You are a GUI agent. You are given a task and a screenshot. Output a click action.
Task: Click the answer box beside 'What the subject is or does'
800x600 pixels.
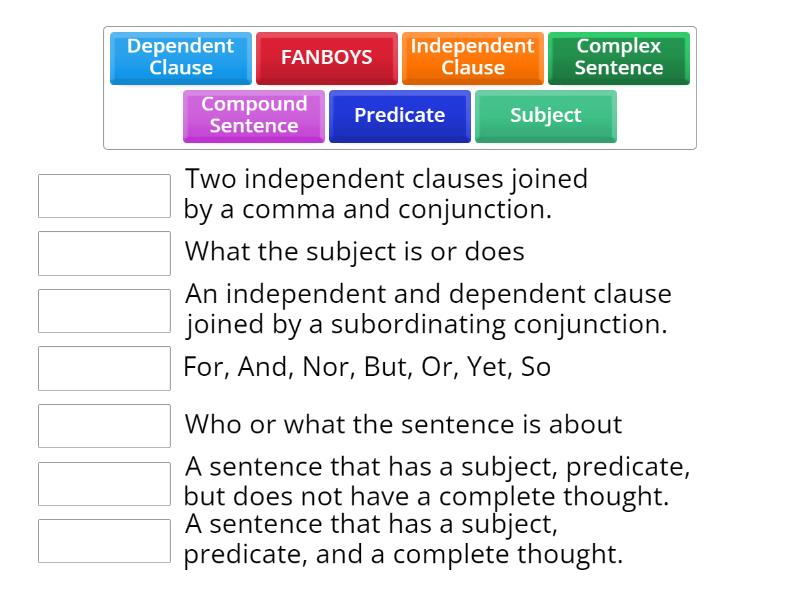[x=104, y=253]
